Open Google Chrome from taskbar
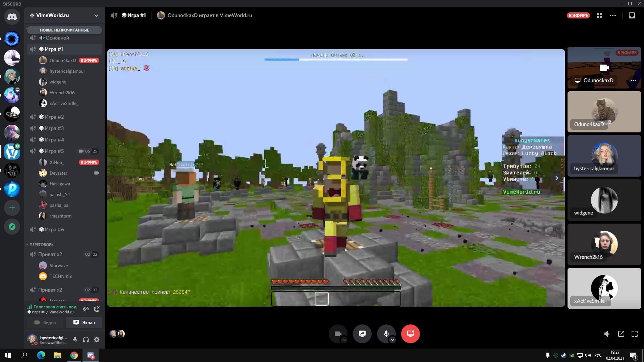The height and width of the screenshot is (362, 644). [74, 355]
